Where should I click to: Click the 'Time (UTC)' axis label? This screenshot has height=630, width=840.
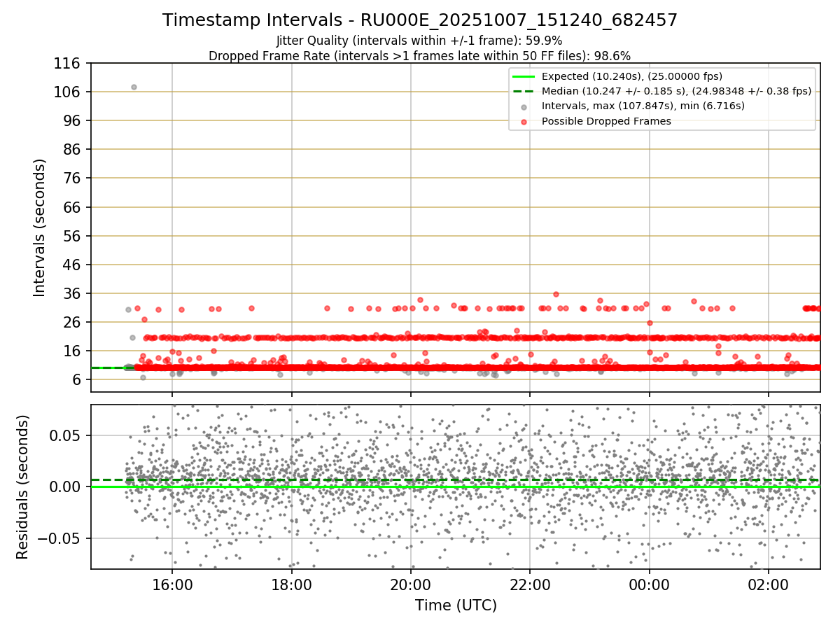point(456,605)
